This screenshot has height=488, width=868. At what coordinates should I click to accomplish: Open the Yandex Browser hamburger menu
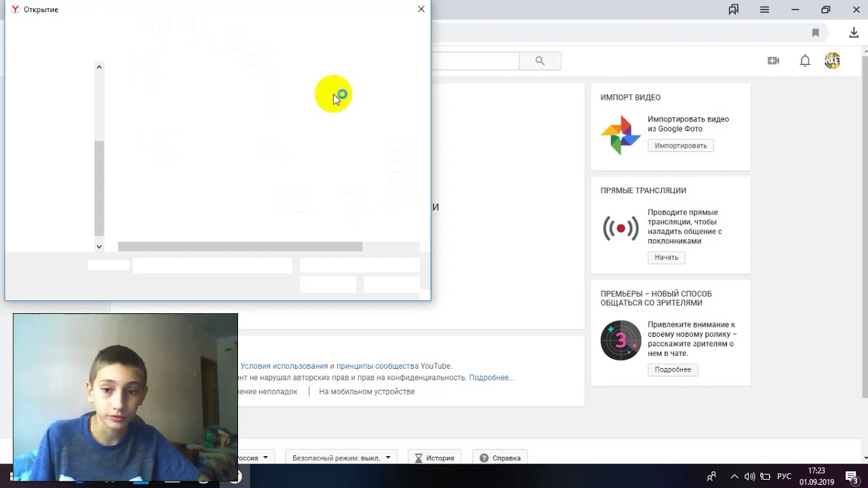764,9
